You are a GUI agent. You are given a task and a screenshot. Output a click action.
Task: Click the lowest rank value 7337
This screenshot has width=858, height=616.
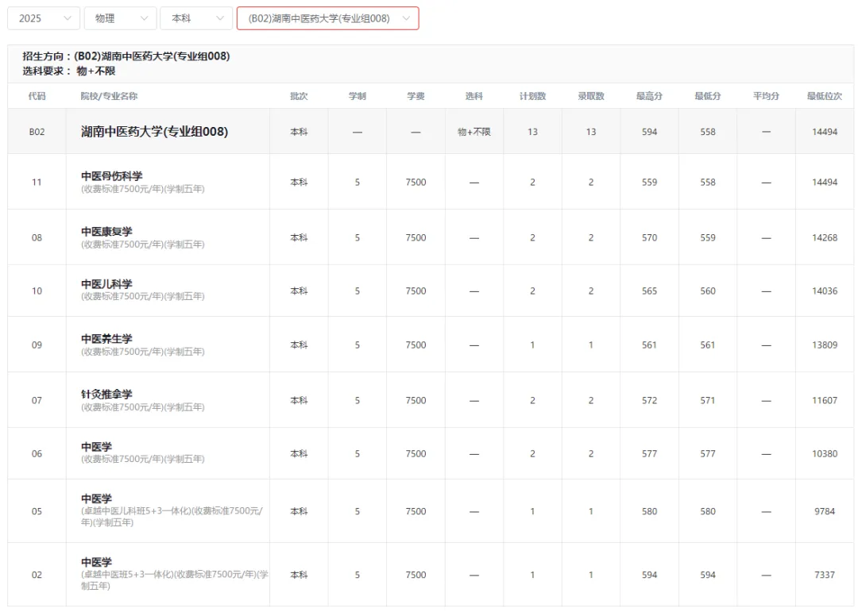click(825, 575)
